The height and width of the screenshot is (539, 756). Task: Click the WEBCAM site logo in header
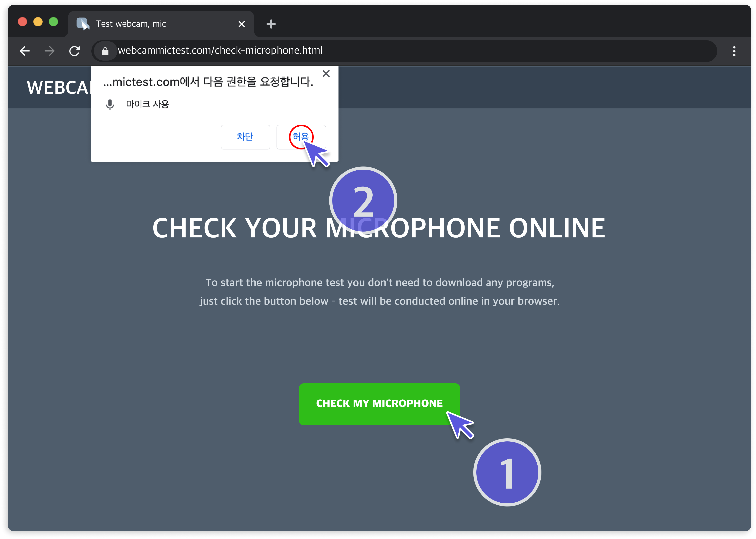pyautogui.click(x=58, y=88)
